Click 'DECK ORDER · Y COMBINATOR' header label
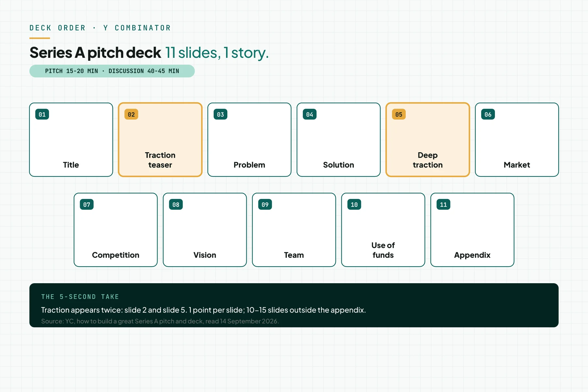 point(100,28)
